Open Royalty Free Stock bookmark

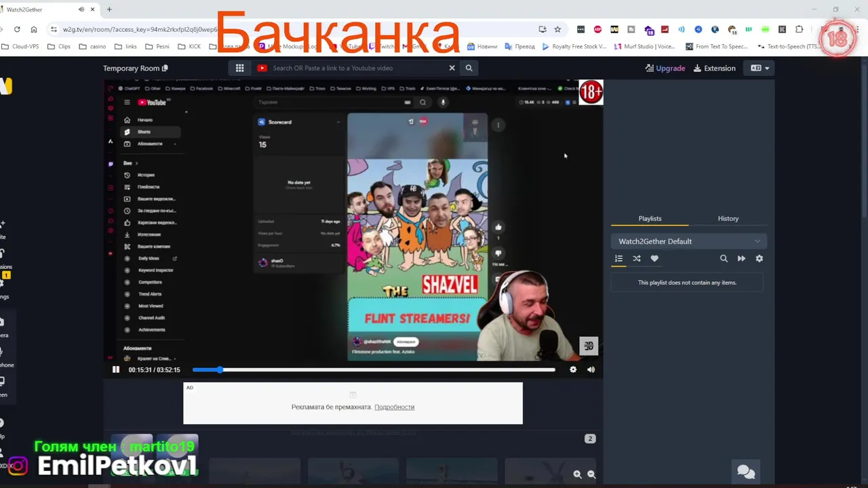pos(574,47)
